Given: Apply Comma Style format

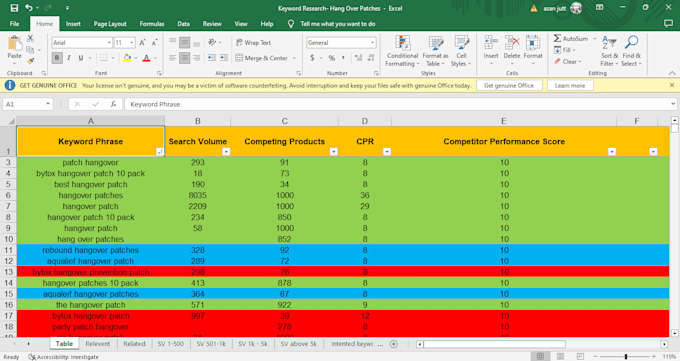Looking at the screenshot, I should pos(343,58).
